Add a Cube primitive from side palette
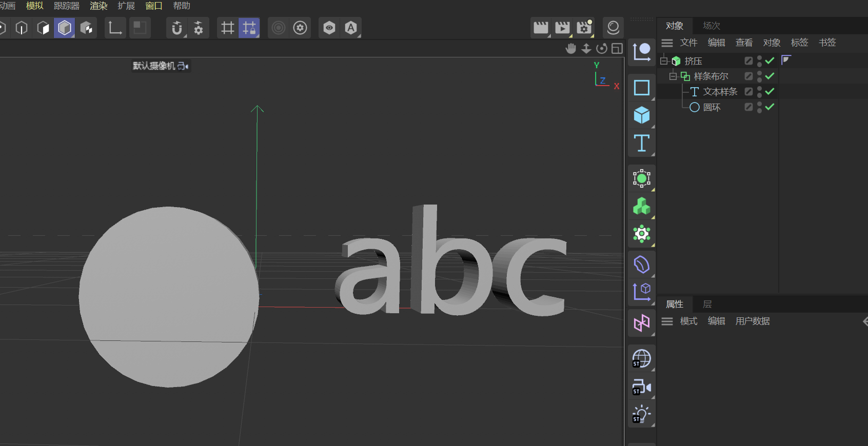This screenshot has width=868, height=446. coord(641,115)
